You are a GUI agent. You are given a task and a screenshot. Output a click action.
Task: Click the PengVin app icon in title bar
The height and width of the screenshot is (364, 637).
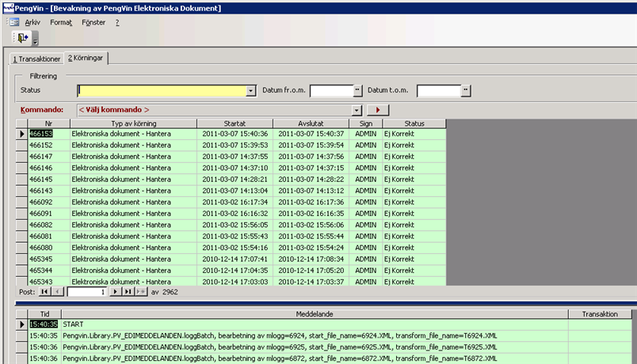[8, 8]
